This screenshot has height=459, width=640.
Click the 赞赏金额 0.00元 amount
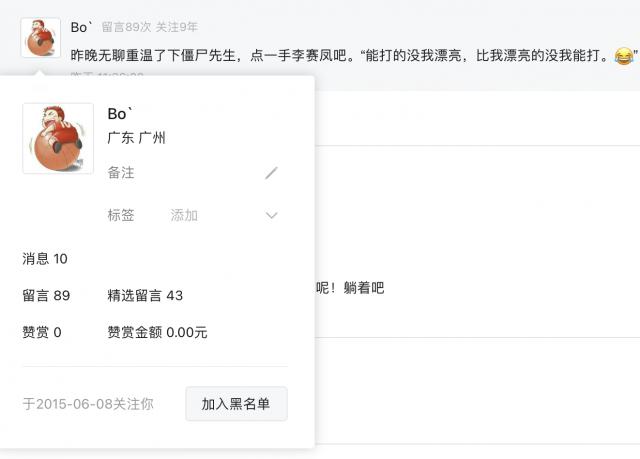tap(157, 332)
